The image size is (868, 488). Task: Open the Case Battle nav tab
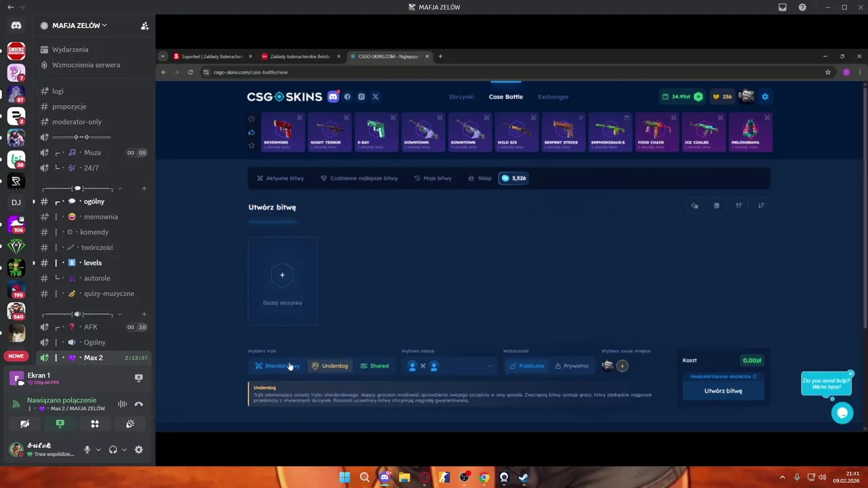point(506,97)
